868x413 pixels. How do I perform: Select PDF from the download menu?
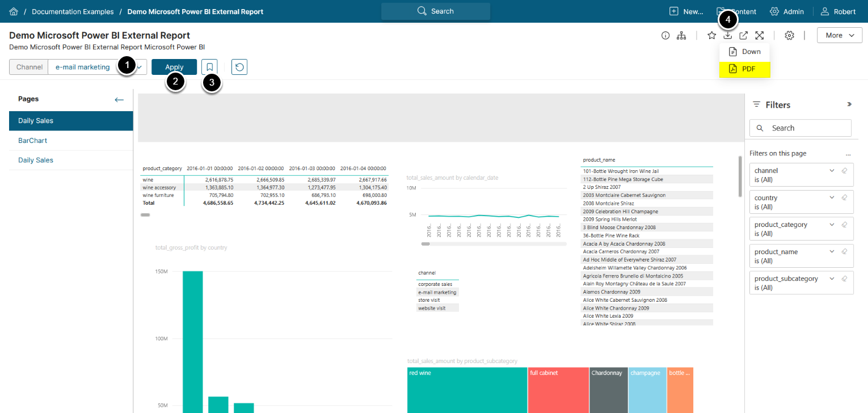pyautogui.click(x=744, y=69)
